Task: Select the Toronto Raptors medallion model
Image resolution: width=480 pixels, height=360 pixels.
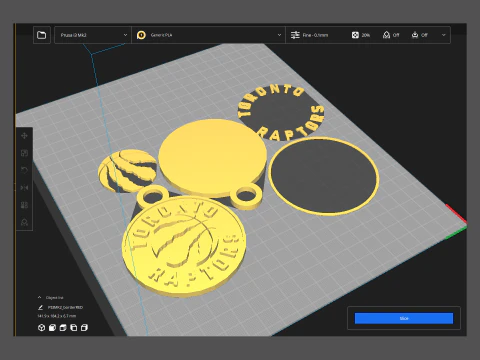Action: click(184, 247)
